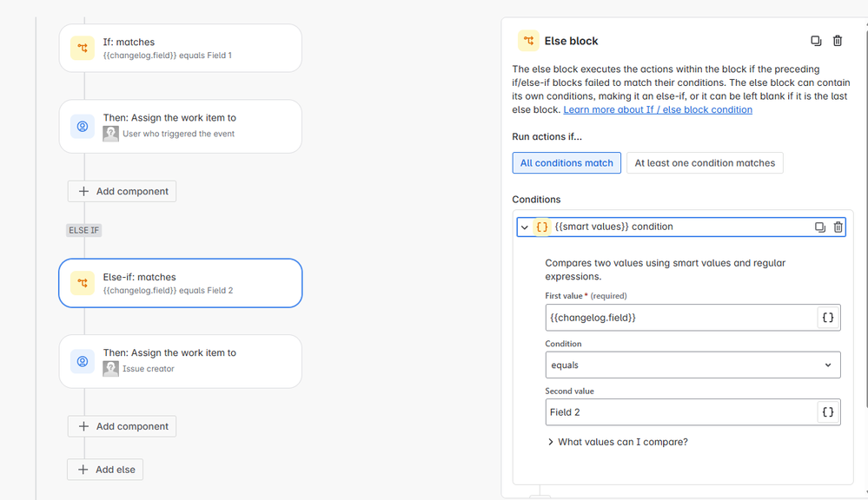Select the If: matches Field 1 card
This screenshot has height=500, width=868.
[181, 48]
